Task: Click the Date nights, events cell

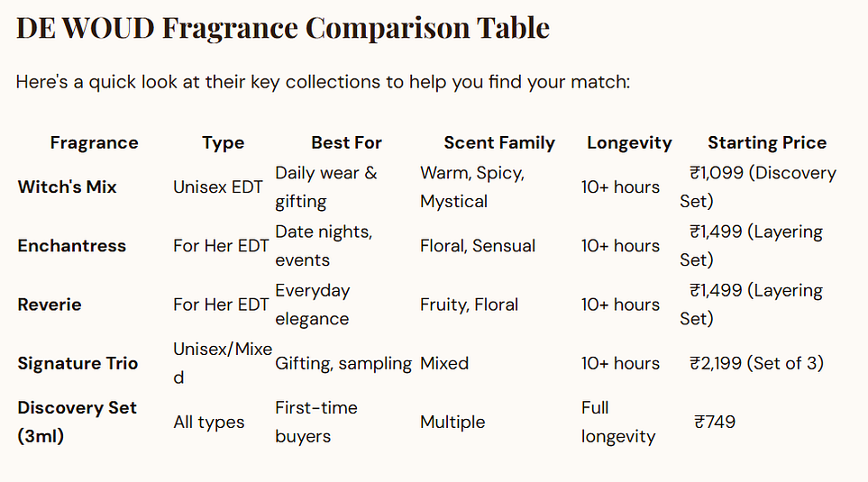Action: 323,246
